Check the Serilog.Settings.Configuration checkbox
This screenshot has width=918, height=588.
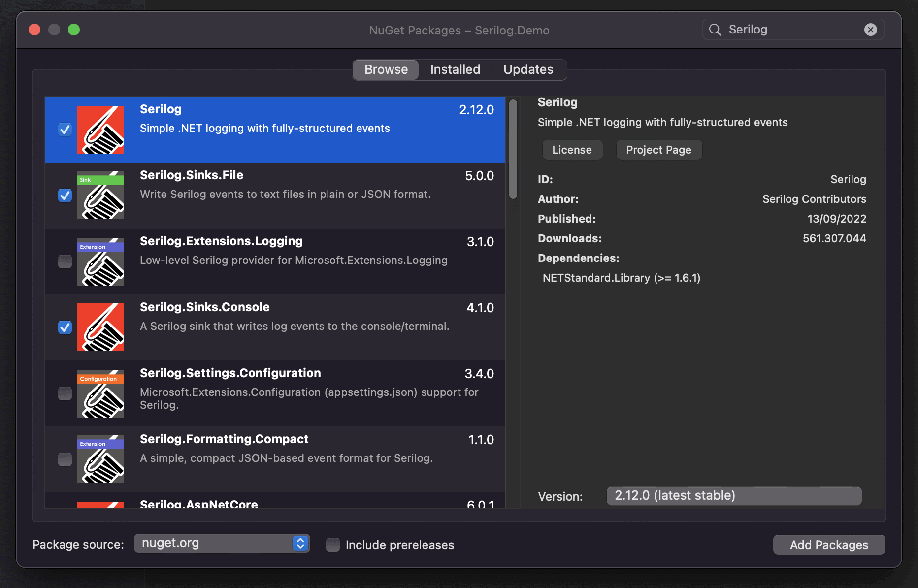tap(65, 393)
